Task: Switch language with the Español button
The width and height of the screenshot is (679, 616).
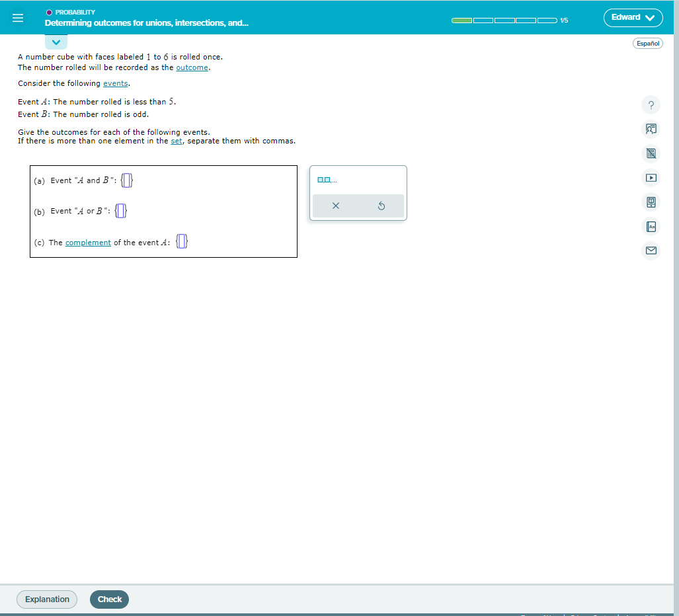Action: (x=647, y=43)
